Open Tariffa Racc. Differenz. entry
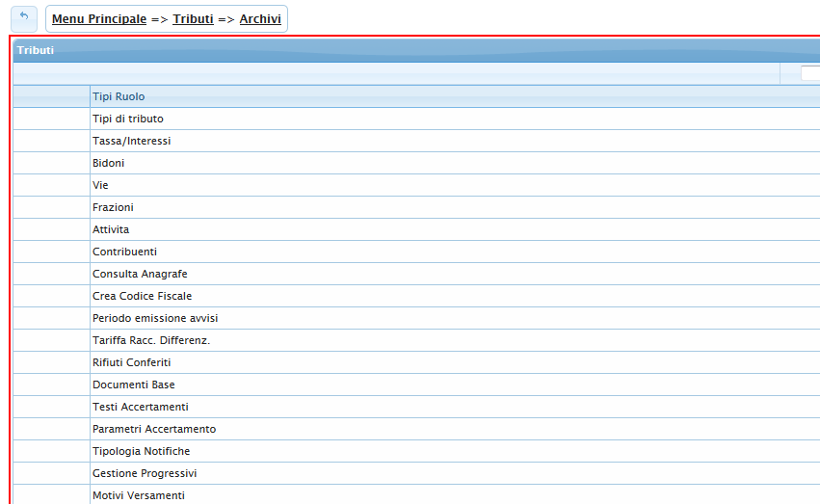The height and width of the screenshot is (504, 820). coord(151,340)
